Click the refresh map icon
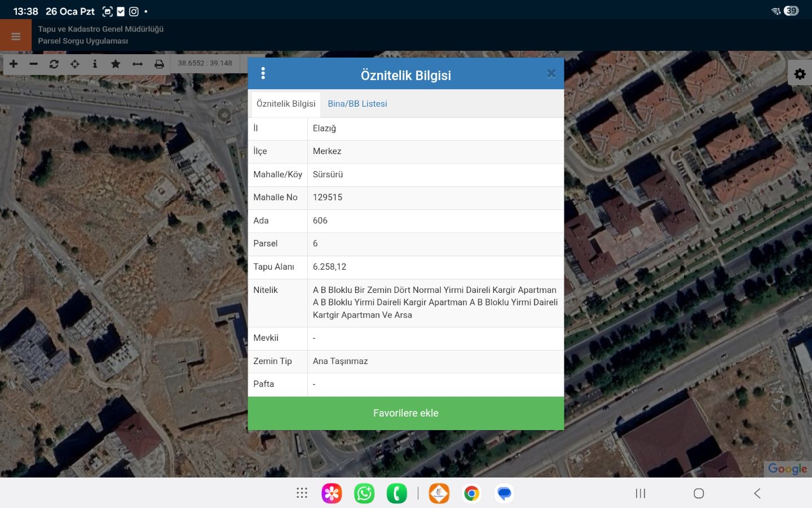 click(x=54, y=64)
